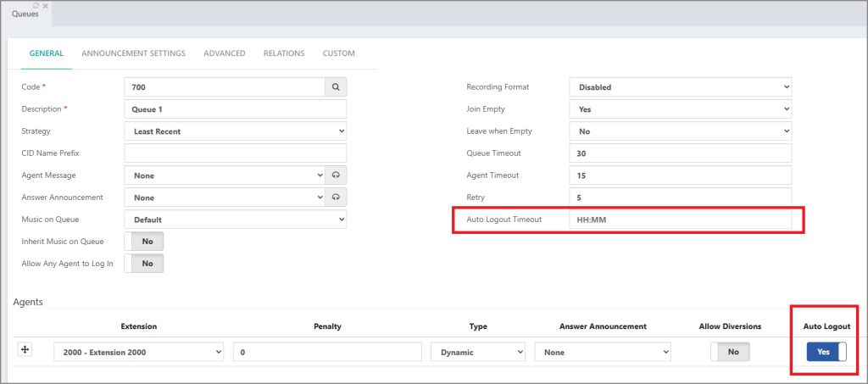868x384 pixels.
Task: Go to the Relations tab
Action: click(x=284, y=53)
